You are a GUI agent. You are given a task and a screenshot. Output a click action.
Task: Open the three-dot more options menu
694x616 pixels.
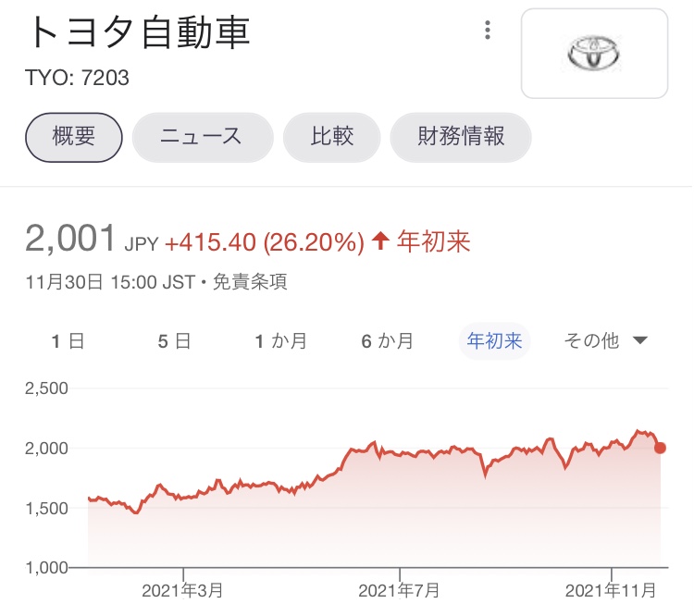(488, 31)
